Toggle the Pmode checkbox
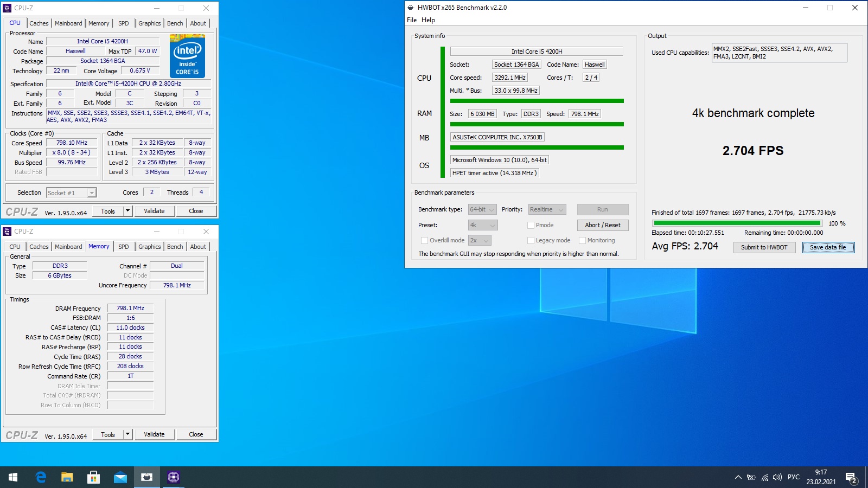This screenshot has height=488, width=868. (x=531, y=225)
